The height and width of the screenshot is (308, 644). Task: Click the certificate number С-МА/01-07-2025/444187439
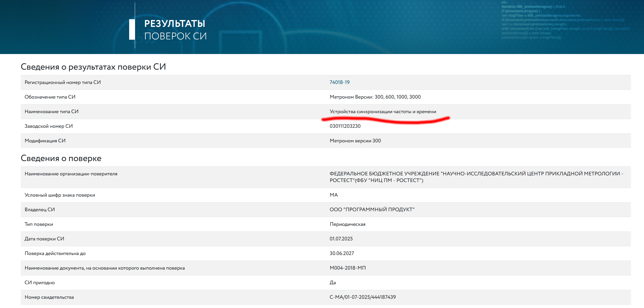(x=362, y=297)
